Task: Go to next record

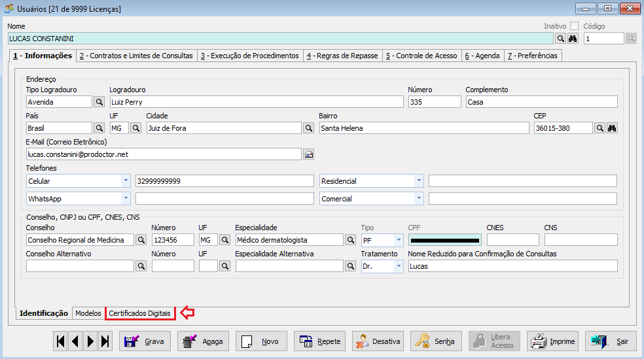Action: click(90, 341)
